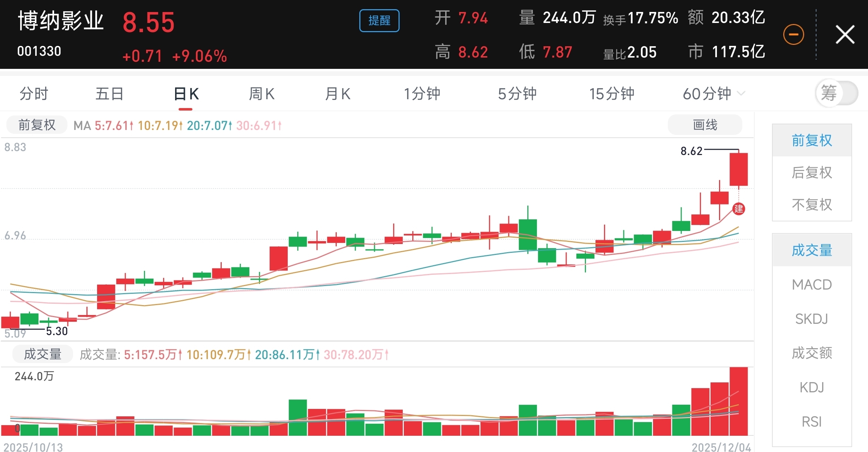The height and width of the screenshot is (452, 868).
Task: Choose 不复权 price adjustment mode
Action: 812,205
